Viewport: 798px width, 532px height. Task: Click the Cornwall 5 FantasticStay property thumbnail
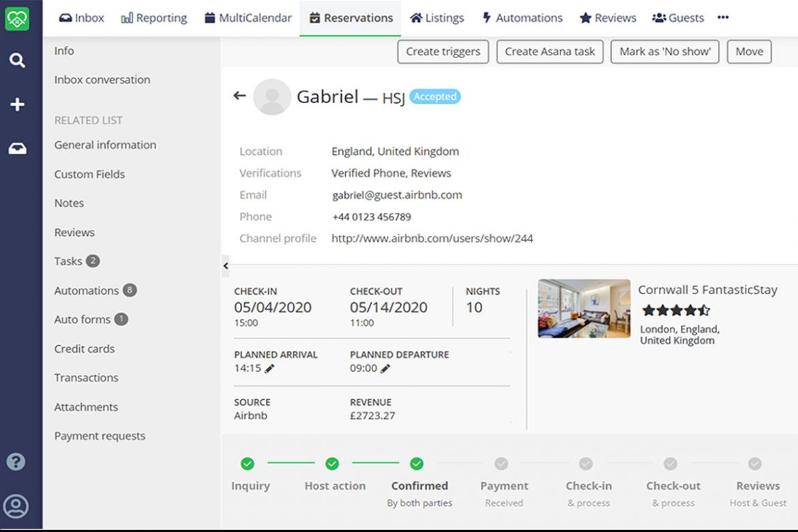(584, 308)
